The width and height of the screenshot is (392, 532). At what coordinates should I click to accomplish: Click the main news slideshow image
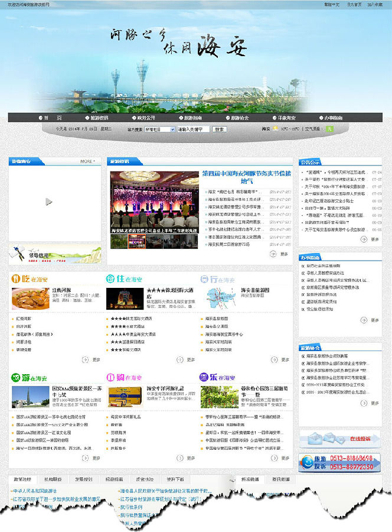coord(154,202)
